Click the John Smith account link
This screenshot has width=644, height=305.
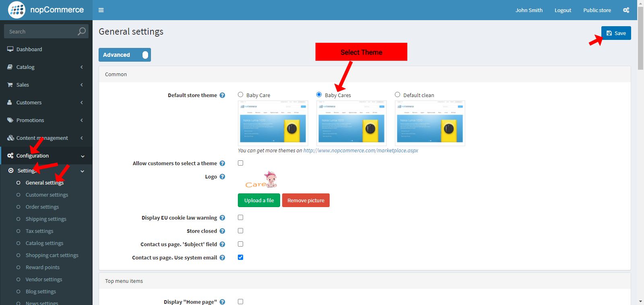tap(529, 10)
